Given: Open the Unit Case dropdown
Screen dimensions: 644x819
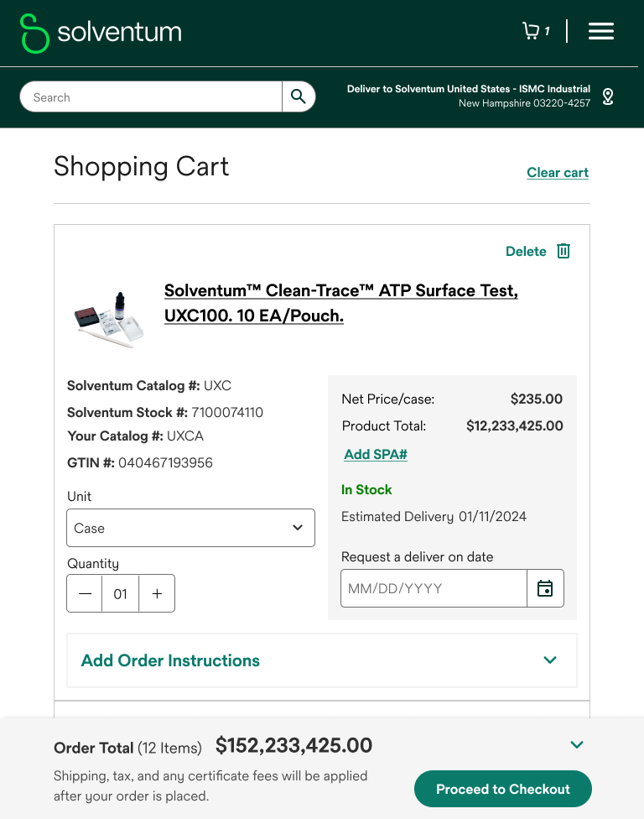Looking at the screenshot, I should (191, 528).
